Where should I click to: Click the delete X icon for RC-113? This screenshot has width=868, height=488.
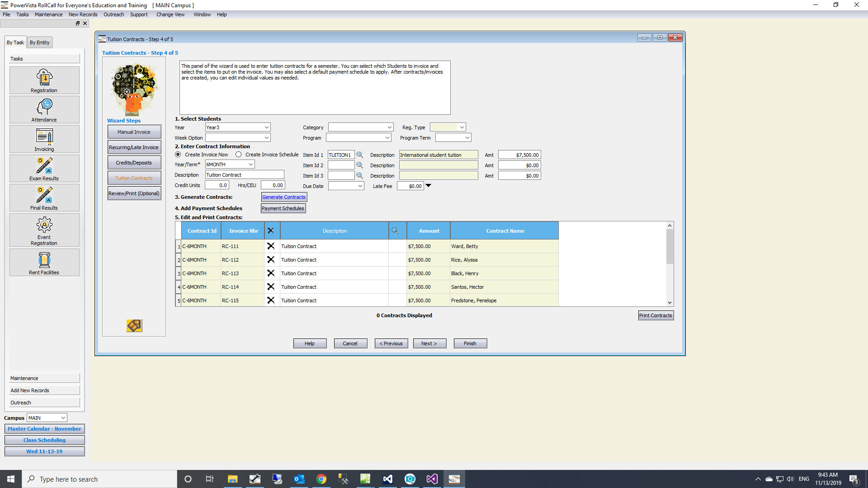271,273
